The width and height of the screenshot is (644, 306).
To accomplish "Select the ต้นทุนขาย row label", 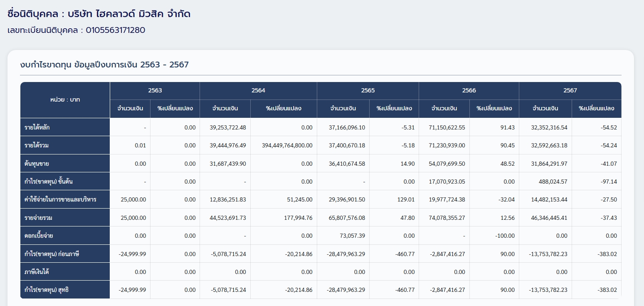I will click(x=37, y=164).
